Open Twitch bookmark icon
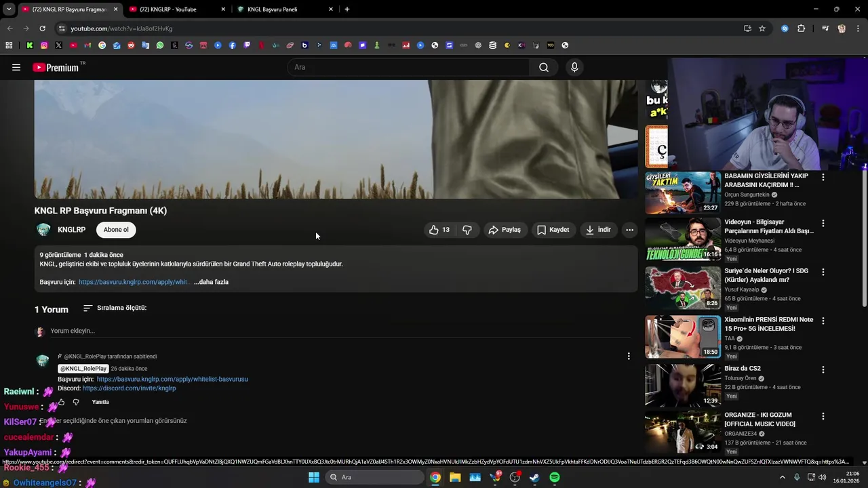This screenshot has height=488, width=868. pyautogui.click(x=247, y=45)
